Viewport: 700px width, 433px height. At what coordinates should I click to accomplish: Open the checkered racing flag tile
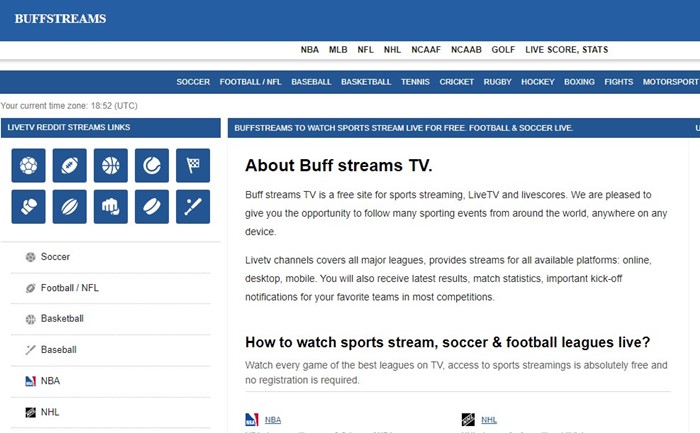coord(192,165)
